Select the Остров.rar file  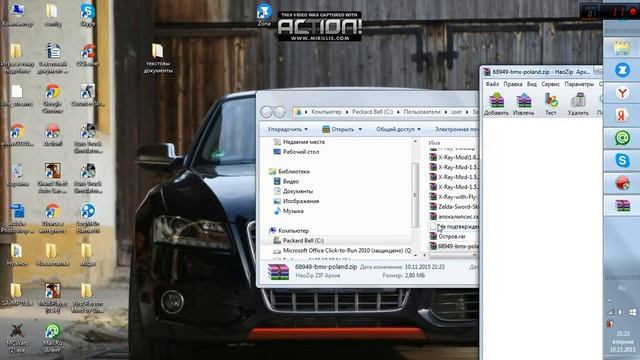click(x=447, y=236)
